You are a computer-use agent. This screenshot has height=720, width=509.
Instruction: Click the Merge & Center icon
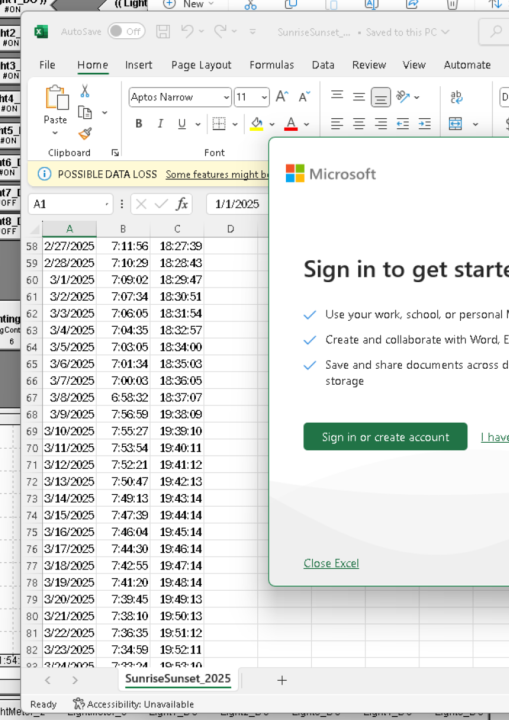tap(455, 124)
